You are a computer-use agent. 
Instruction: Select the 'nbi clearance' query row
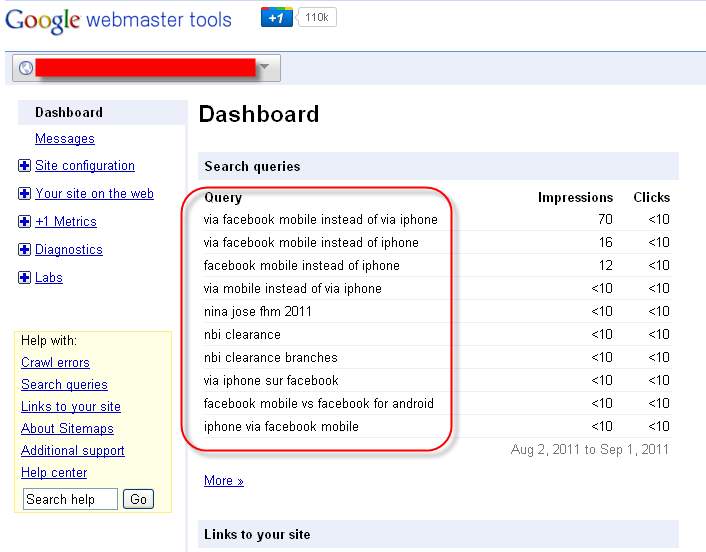click(438, 335)
